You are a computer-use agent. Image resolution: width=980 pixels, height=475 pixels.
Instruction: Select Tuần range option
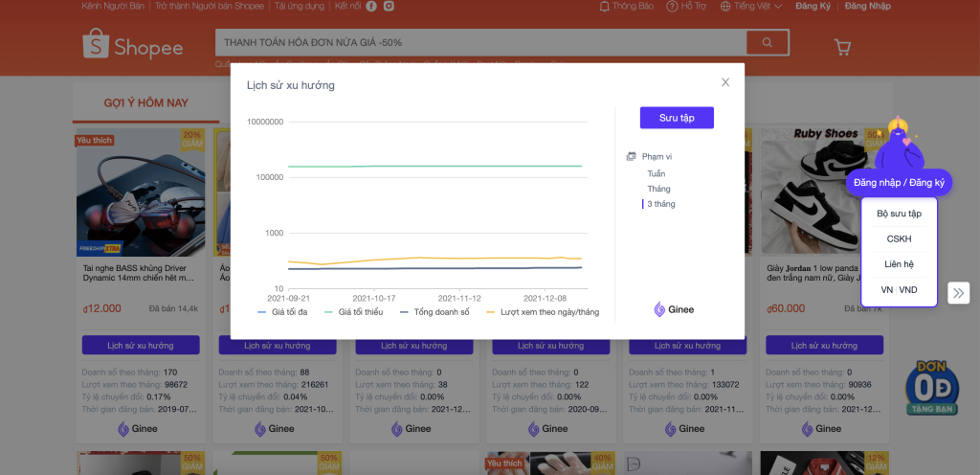[657, 173]
